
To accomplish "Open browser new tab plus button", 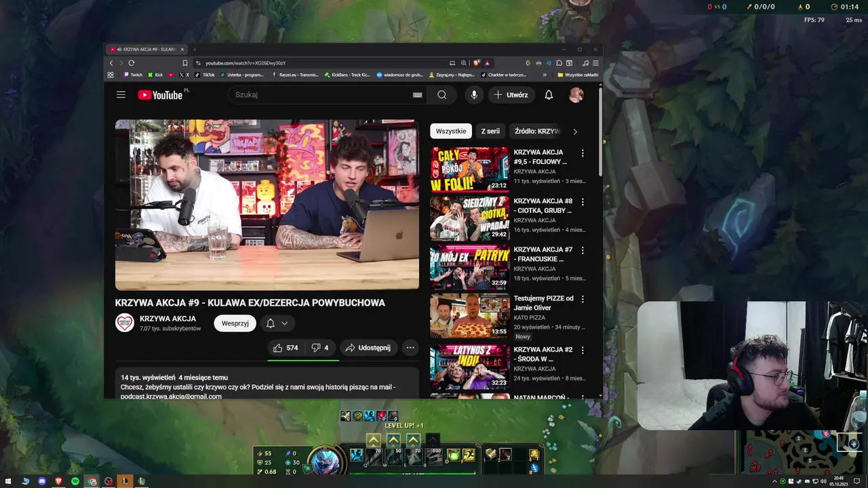I will [x=195, y=49].
